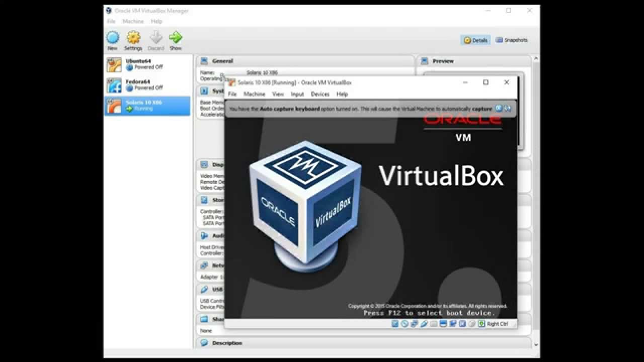Click the New virtual machine toolbar icon
This screenshot has width=644, height=362.
coord(112,37)
